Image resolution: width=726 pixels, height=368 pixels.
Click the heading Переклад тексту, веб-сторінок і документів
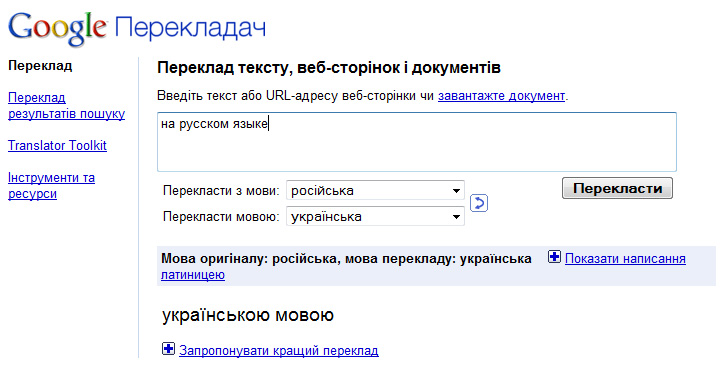[x=329, y=68]
